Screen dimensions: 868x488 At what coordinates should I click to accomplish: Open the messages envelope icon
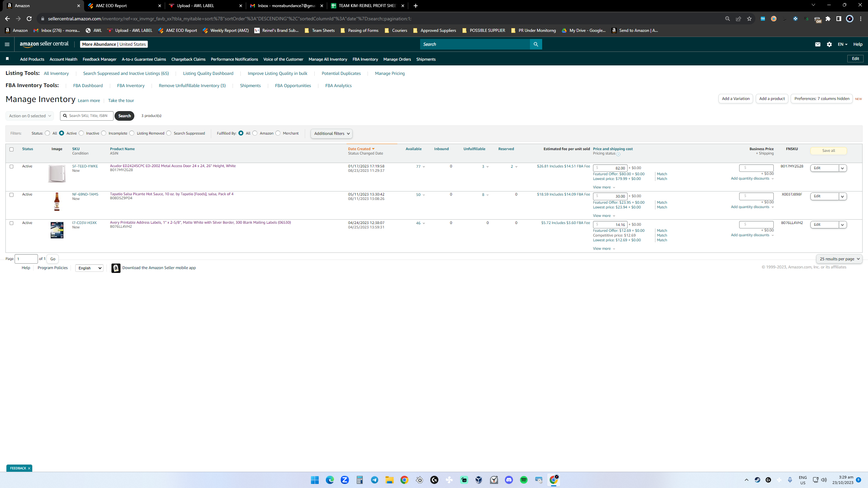818,44
